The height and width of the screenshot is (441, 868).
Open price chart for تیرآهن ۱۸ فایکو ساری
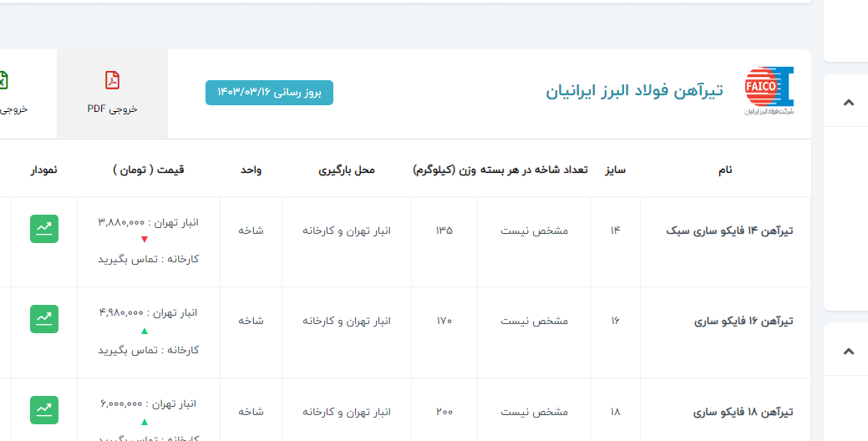click(44, 410)
